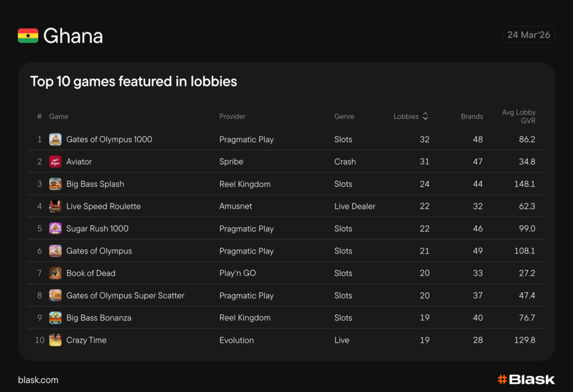Image resolution: width=573 pixels, height=392 pixels.
Task: Click the Big Bass Bonanza game icon
Action: pos(55,318)
